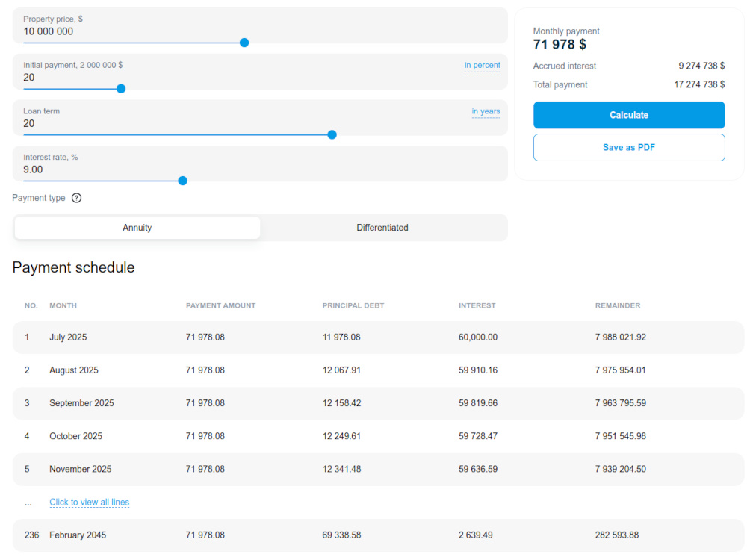
Task: Open the Payment type help icon
Action: [x=76, y=198]
